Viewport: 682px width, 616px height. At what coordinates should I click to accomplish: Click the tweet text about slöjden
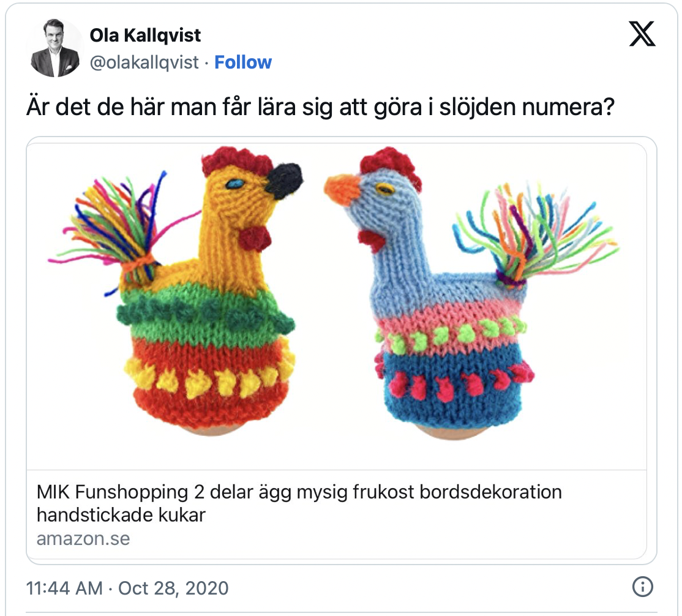coord(321,108)
